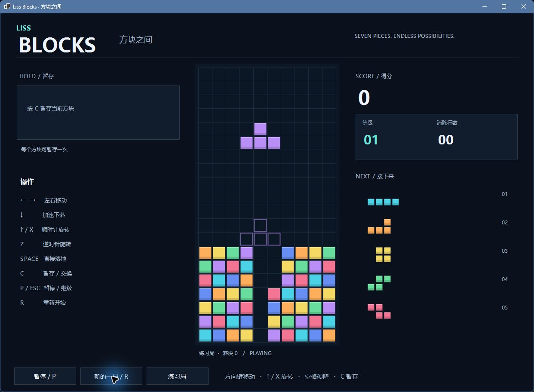Click the 暂停 / 继续 hint row
The width and height of the screenshot is (534, 392).
click(x=46, y=288)
